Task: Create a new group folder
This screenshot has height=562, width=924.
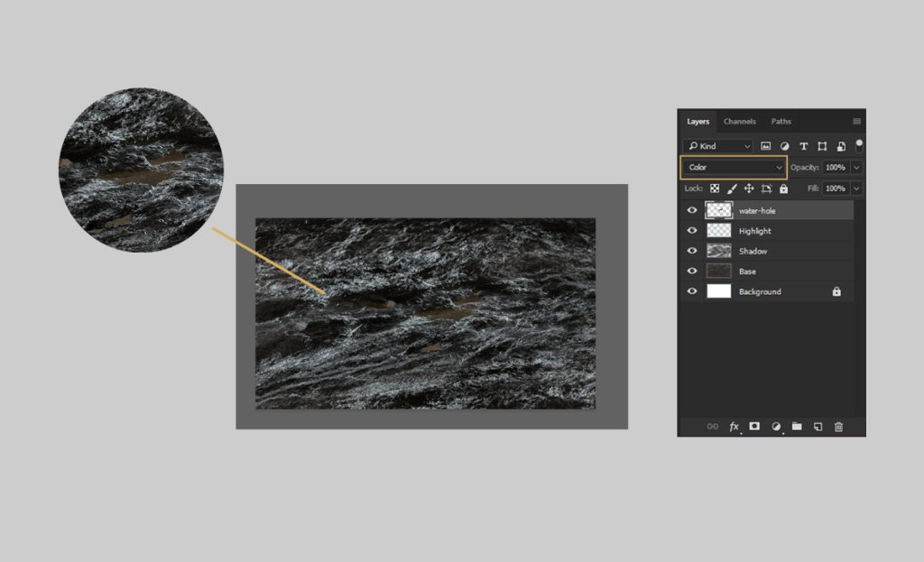Action: click(796, 426)
